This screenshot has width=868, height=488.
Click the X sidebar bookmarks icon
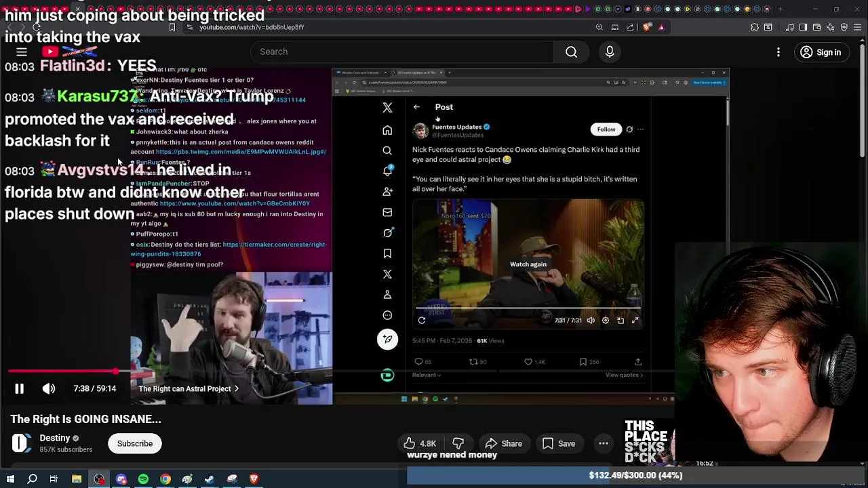click(387, 253)
